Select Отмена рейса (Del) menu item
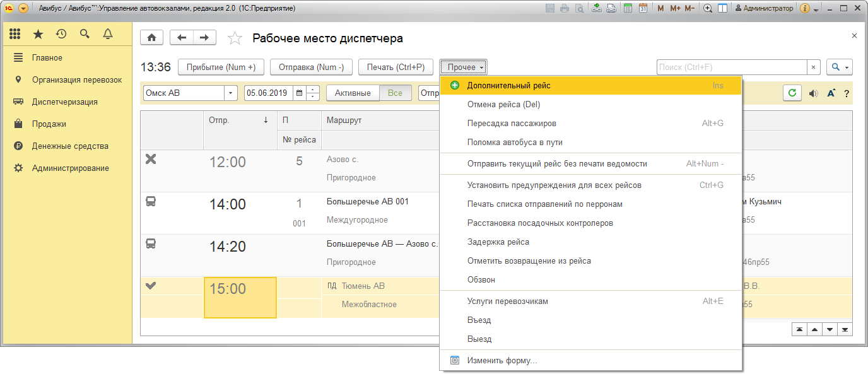 [x=503, y=105]
